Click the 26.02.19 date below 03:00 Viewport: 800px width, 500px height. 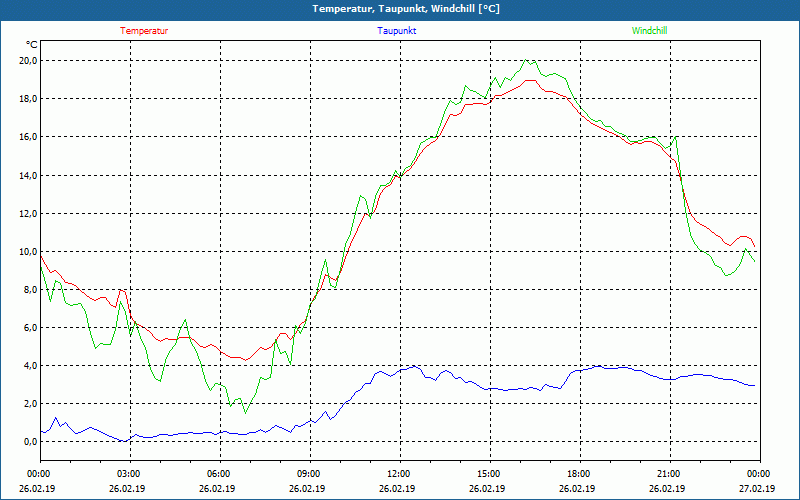[128, 488]
